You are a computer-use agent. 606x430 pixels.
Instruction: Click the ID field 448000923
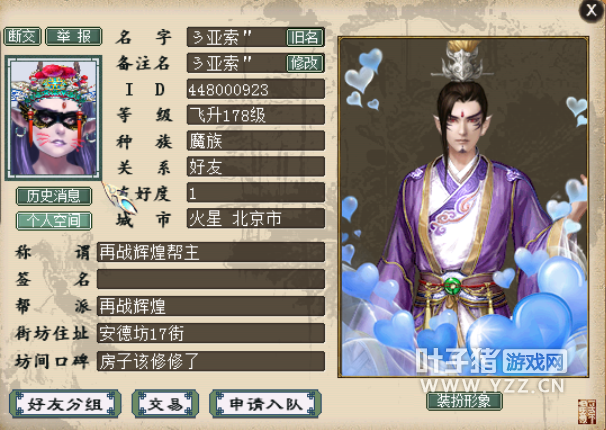(255, 89)
